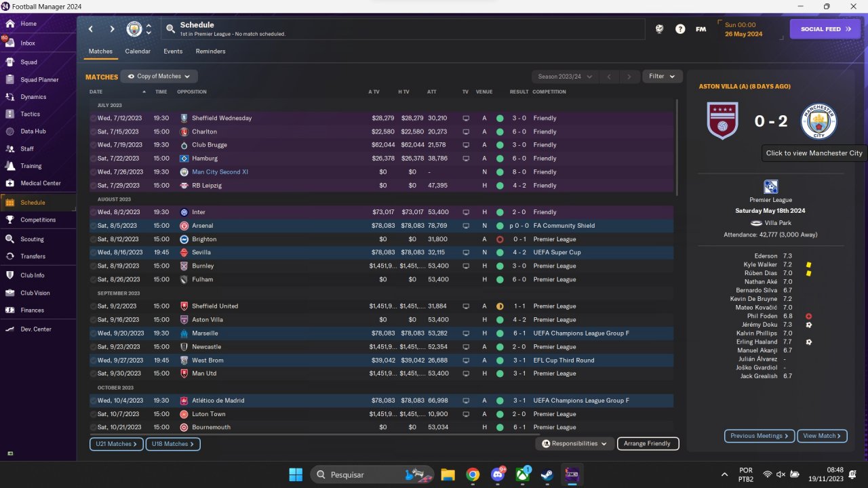Click the Manchester City crest in the match panel
Image resolution: width=868 pixels, height=488 pixels.
818,121
